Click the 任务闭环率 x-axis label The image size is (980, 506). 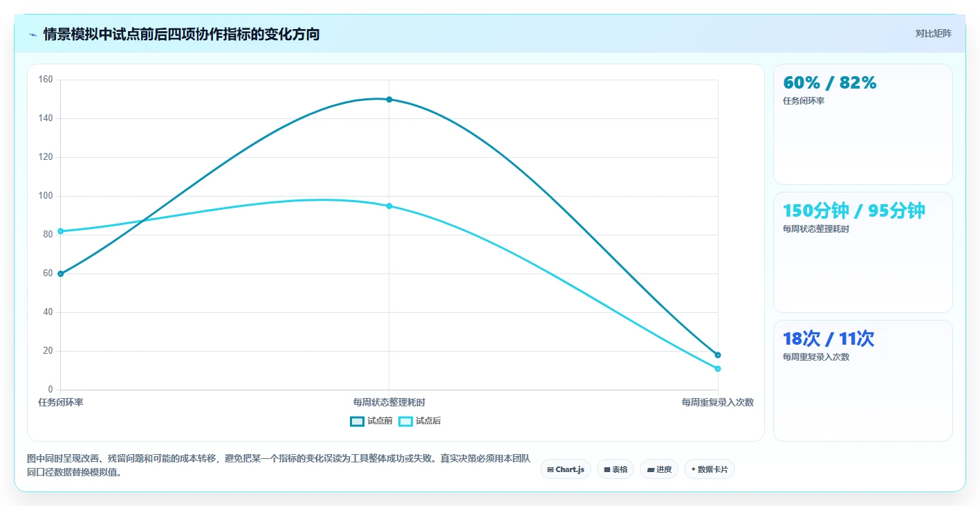61,402
